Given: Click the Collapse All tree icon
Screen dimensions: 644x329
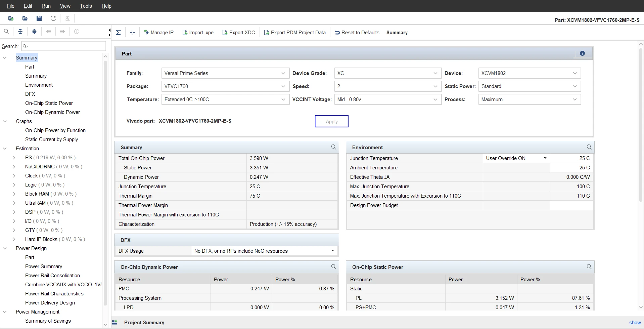Looking at the screenshot, I should point(20,32).
